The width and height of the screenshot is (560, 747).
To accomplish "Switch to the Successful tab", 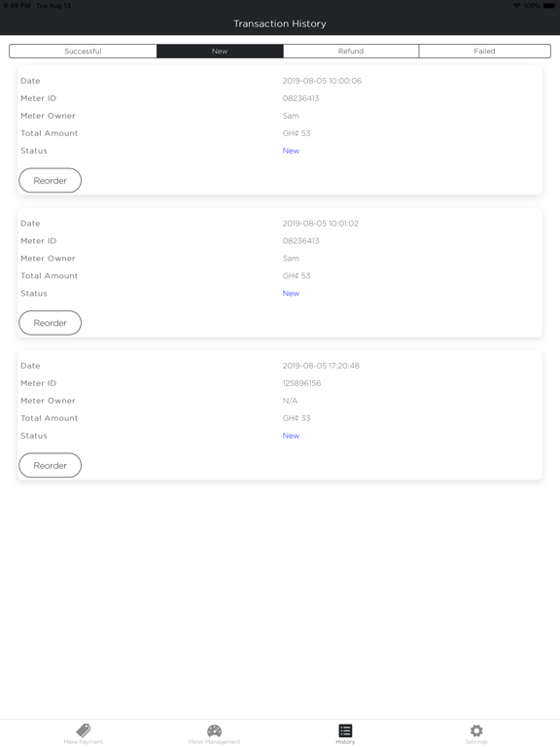I will click(x=83, y=51).
